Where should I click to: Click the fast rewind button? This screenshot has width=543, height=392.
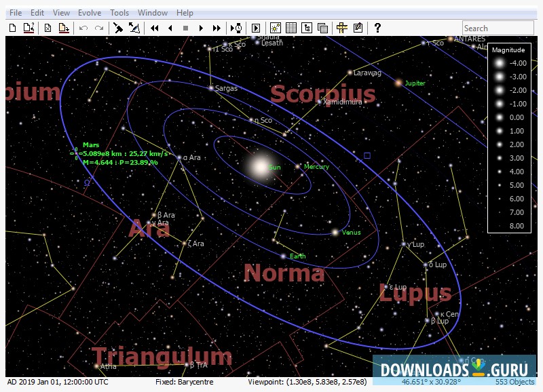coord(155,28)
